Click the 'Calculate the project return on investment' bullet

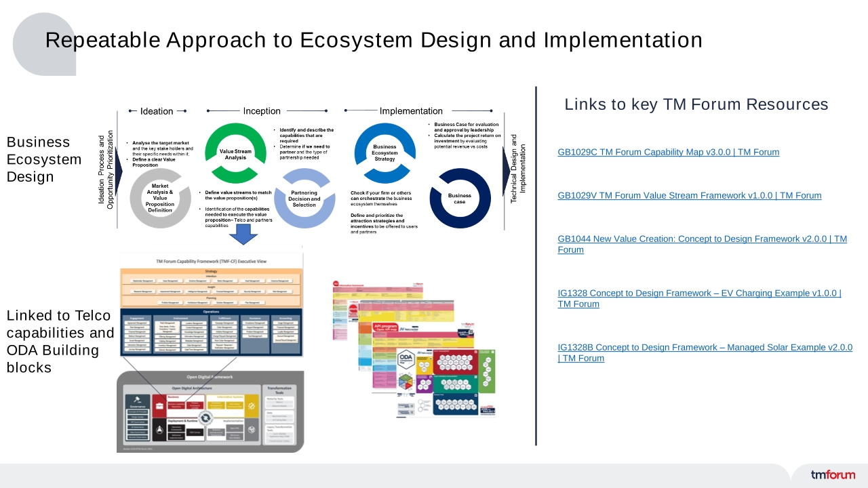(x=465, y=141)
